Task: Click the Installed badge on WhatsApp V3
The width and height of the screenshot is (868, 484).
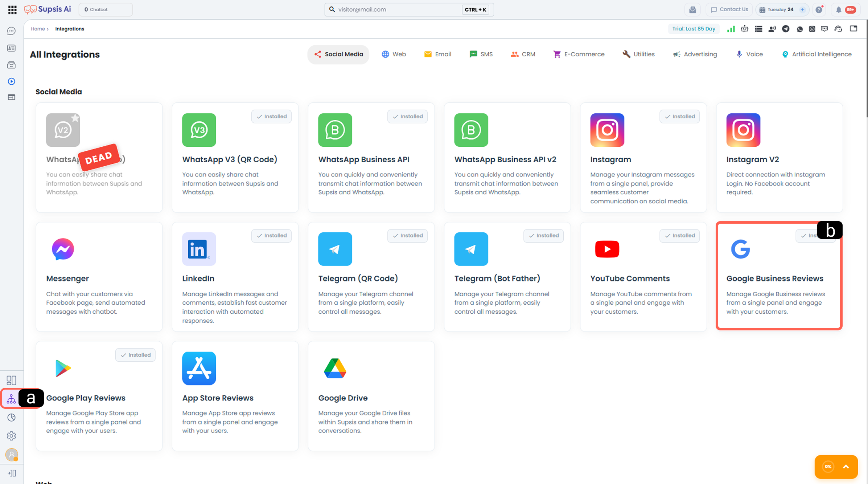Action: (271, 117)
